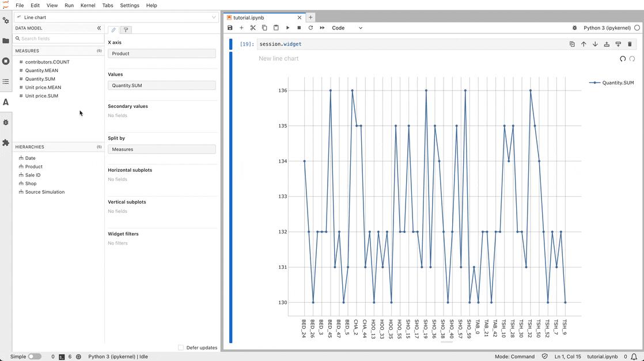Delete the cell using the trash icon

pos(630,44)
